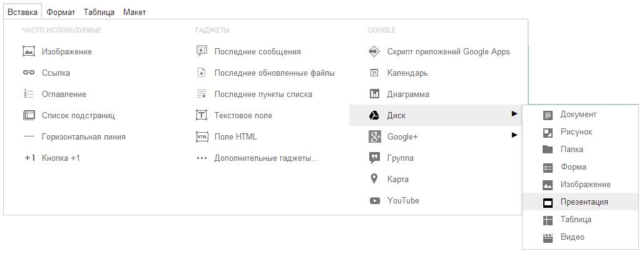Click the Группа speech bubble icon
644x256 pixels.
point(374,158)
